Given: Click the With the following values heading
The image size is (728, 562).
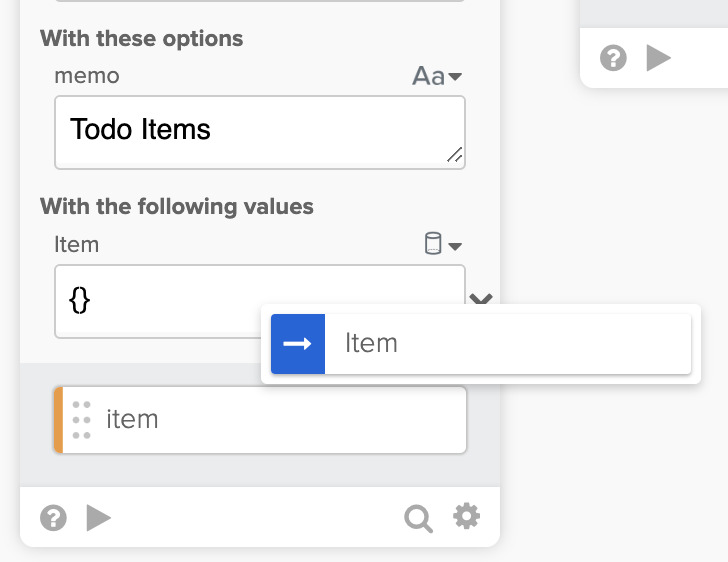Looking at the screenshot, I should point(177,207).
